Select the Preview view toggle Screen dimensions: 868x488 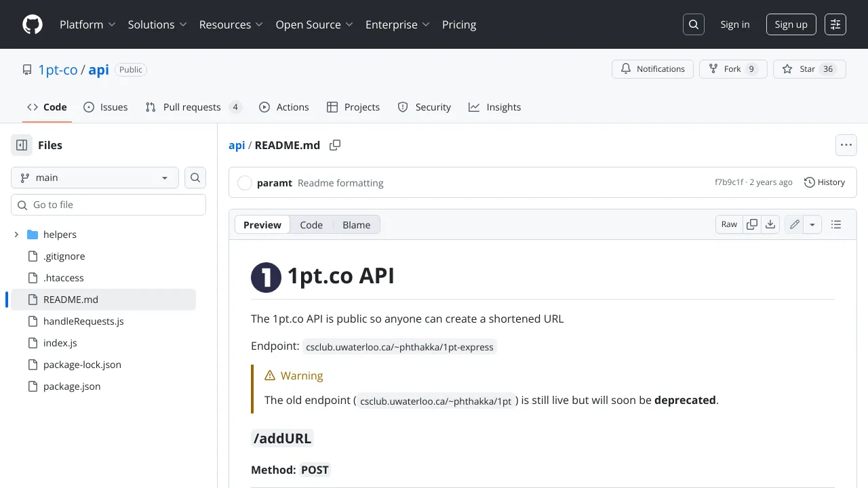[x=262, y=225]
